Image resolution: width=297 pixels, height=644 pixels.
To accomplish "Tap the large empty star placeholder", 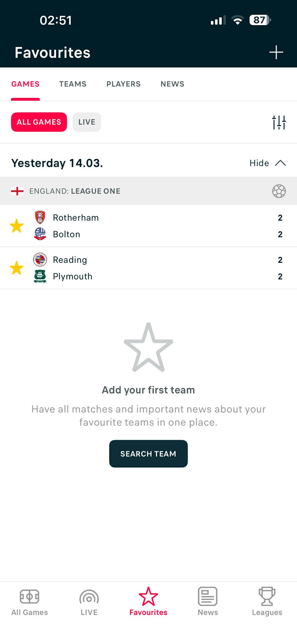I will (148, 347).
